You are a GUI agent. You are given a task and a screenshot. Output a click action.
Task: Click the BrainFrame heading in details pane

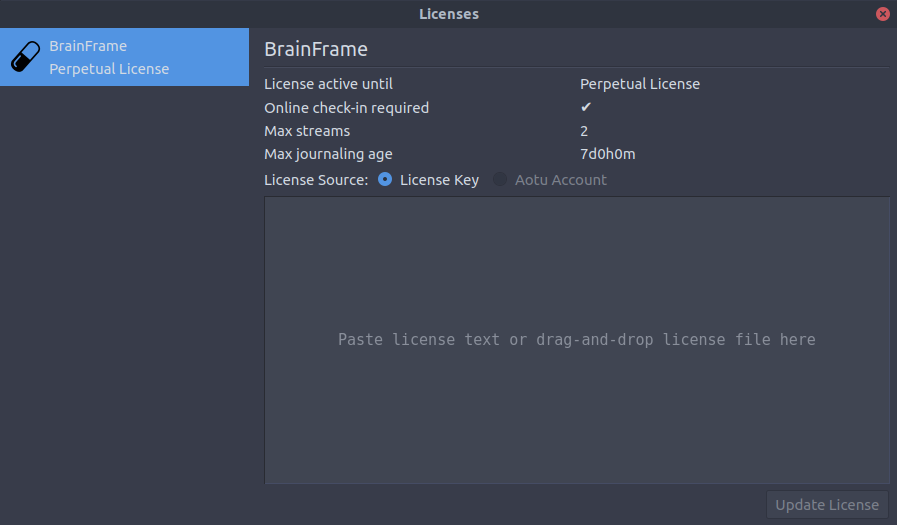click(316, 49)
